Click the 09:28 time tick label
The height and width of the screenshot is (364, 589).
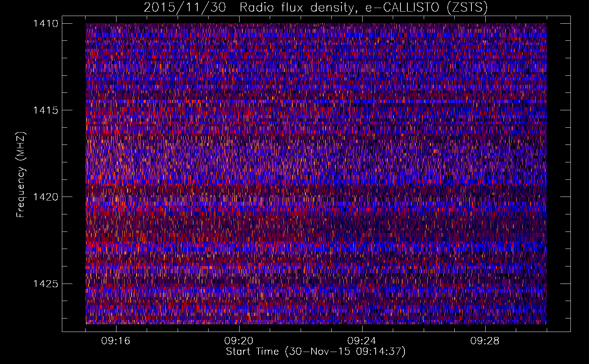[485, 341]
